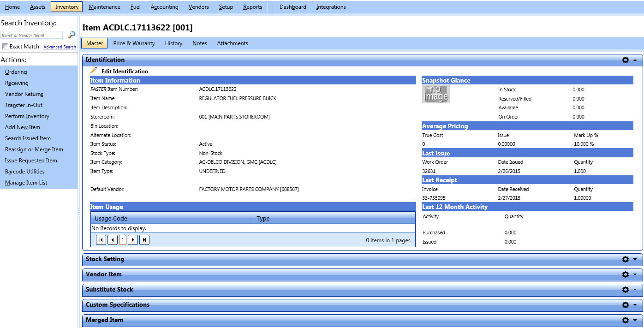The height and width of the screenshot is (328, 644).
Task: Open the Vendors menu
Action: coord(199,7)
